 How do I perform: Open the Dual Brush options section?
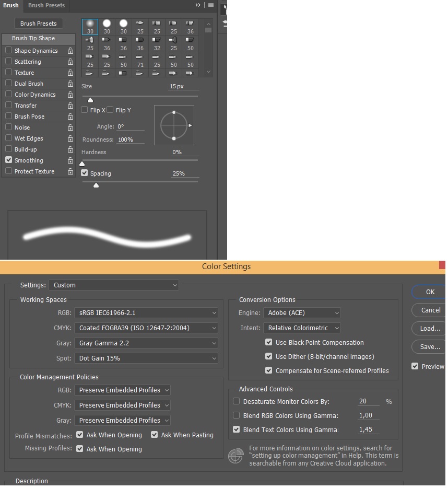pyautogui.click(x=29, y=84)
